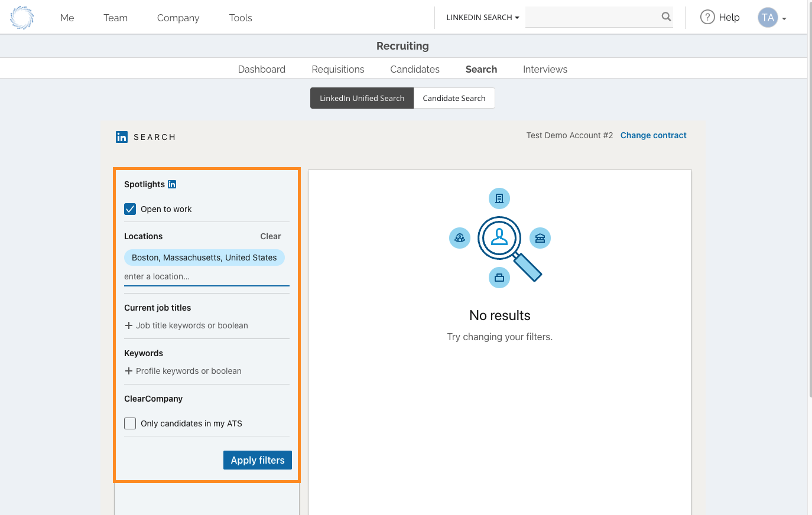This screenshot has height=515, width=812.
Task: Click the LinkedIn logo beside SEARCH heading
Action: click(122, 137)
